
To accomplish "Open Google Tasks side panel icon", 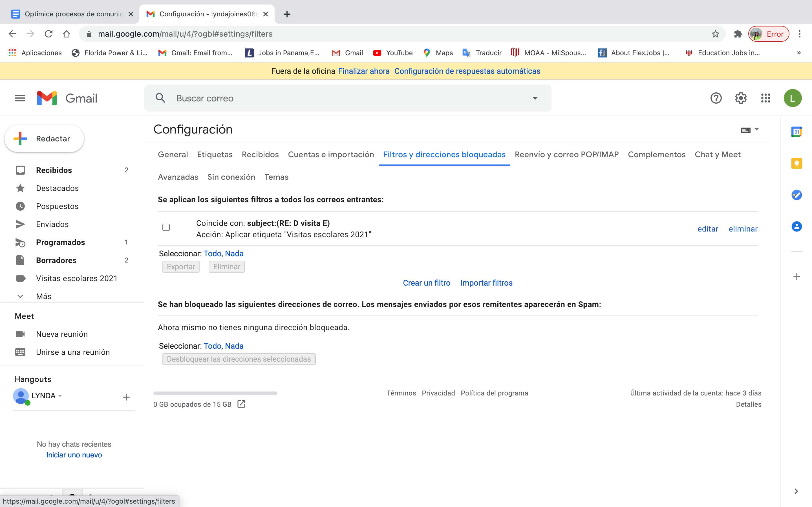I will 796,195.
